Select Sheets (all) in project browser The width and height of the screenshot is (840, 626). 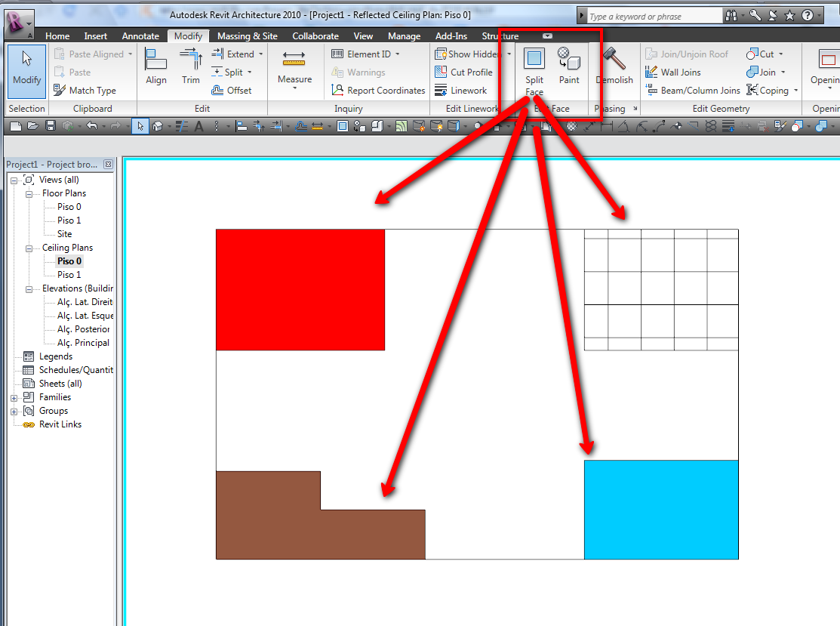[x=60, y=384]
